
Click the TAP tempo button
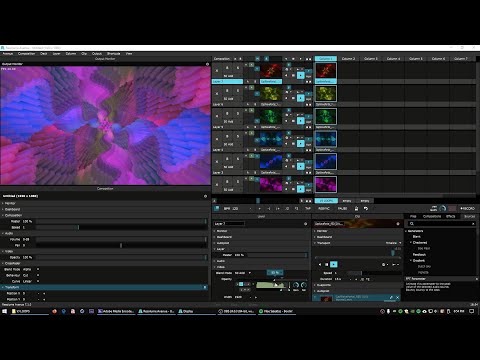pyautogui.click(x=308, y=209)
